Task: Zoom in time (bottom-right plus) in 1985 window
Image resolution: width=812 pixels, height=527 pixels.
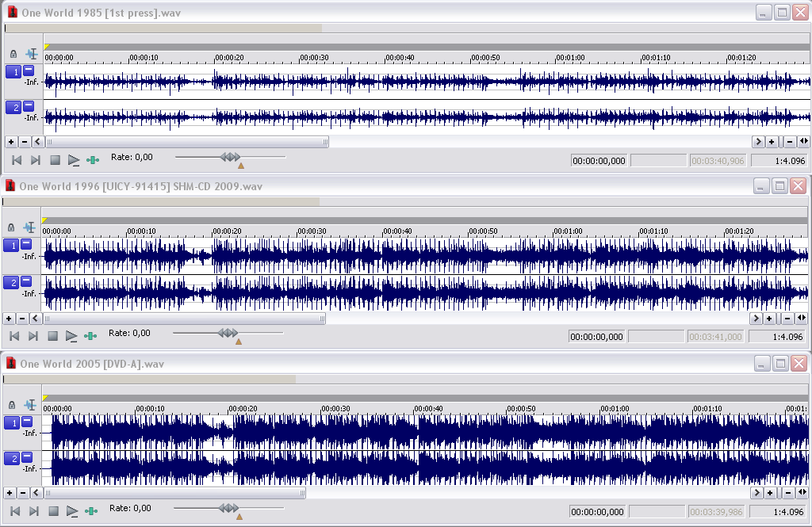Action: (x=772, y=141)
